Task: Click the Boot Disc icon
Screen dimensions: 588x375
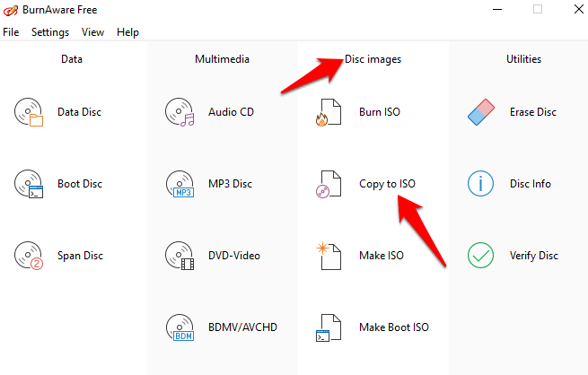Action: (29, 184)
